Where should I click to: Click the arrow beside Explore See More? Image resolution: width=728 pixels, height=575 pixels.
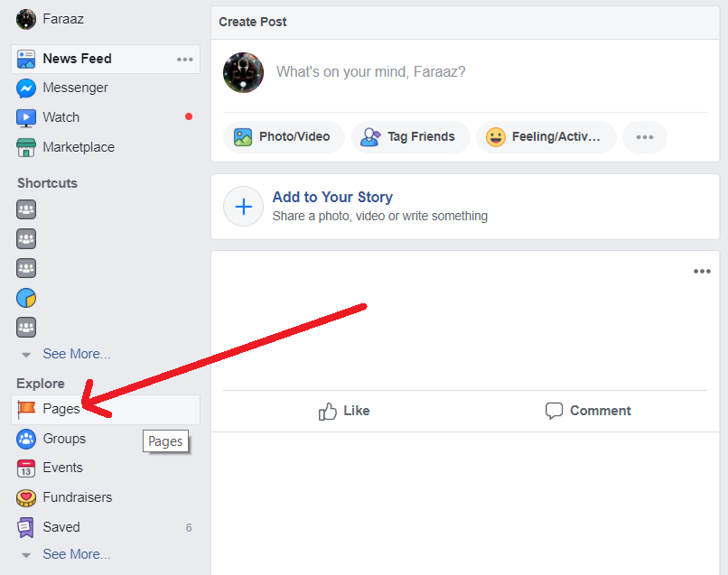tap(26, 555)
